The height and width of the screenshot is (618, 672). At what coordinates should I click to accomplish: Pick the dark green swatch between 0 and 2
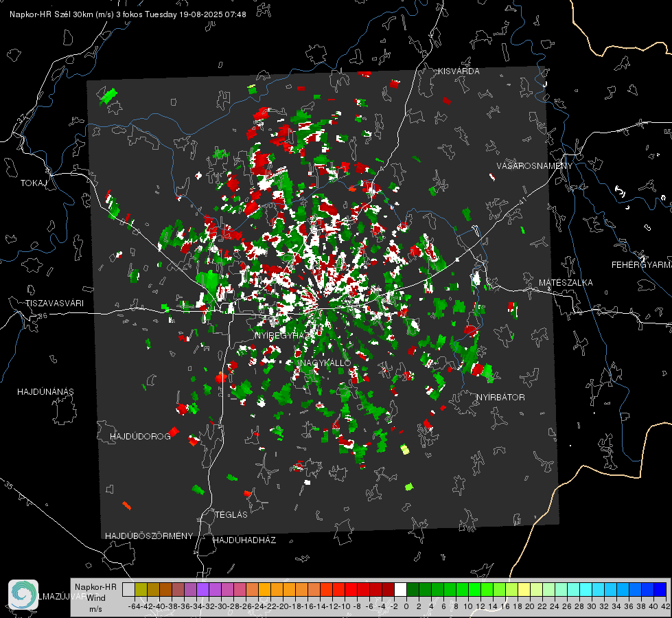tap(413, 589)
